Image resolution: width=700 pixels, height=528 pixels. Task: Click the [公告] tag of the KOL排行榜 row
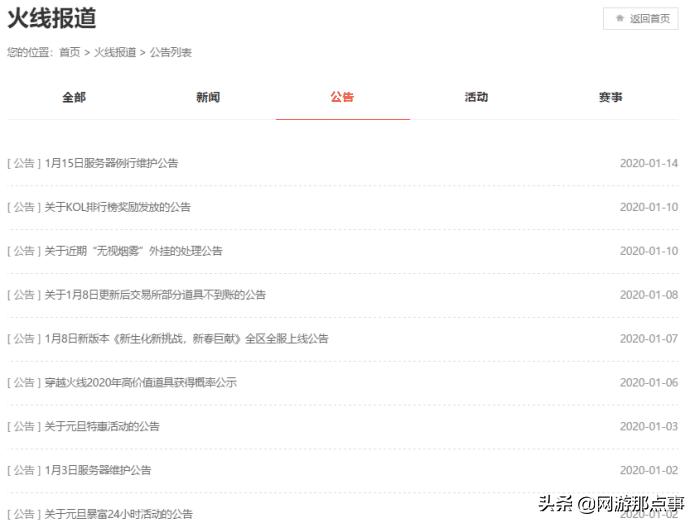[24, 207]
